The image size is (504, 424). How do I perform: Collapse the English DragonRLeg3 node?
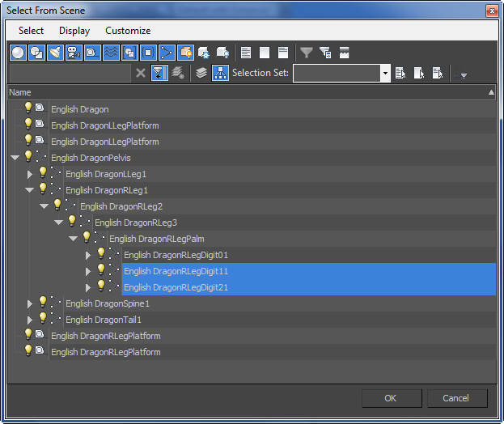(x=58, y=223)
